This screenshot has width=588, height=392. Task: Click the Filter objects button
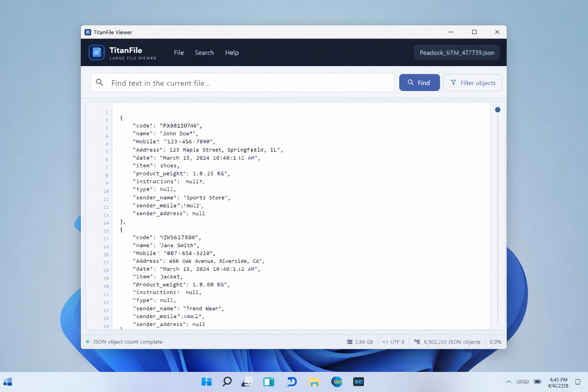coord(472,83)
